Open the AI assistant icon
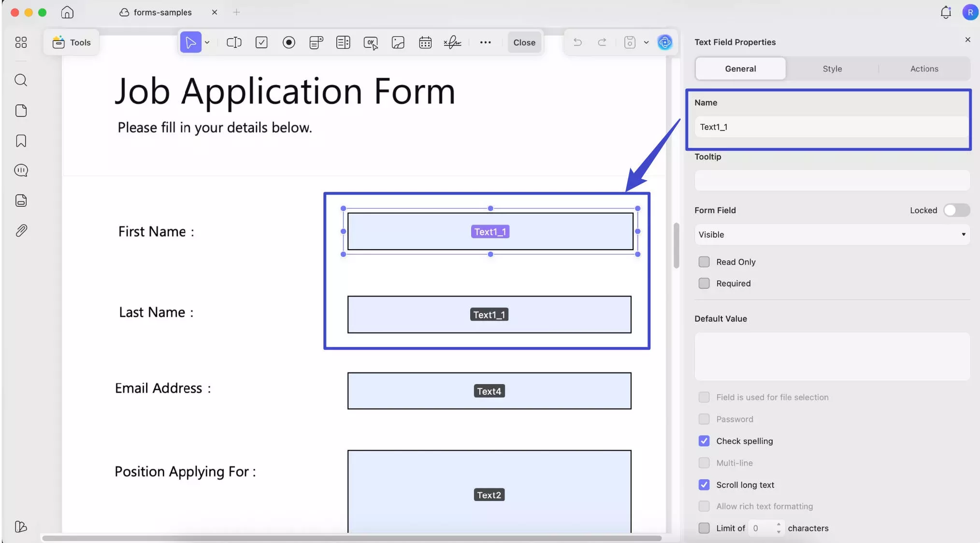Image resolution: width=980 pixels, height=543 pixels. pyautogui.click(x=665, y=43)
